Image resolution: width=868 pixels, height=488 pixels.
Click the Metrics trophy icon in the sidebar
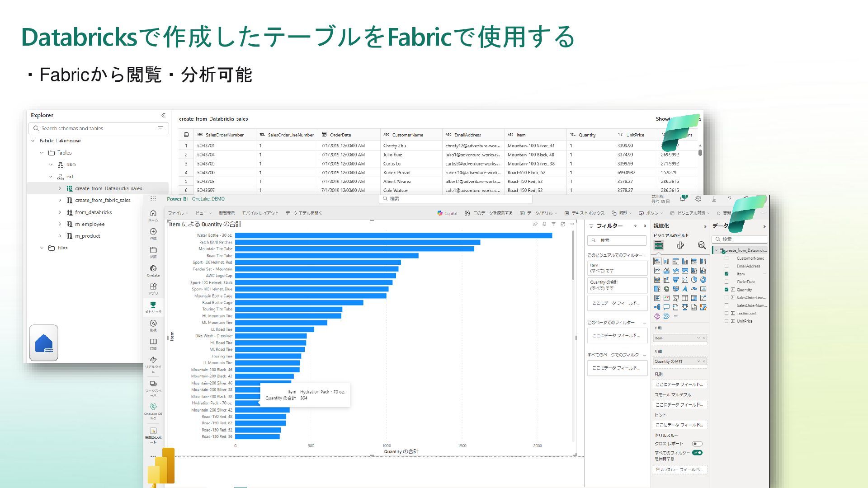click(x=153, y=306)
